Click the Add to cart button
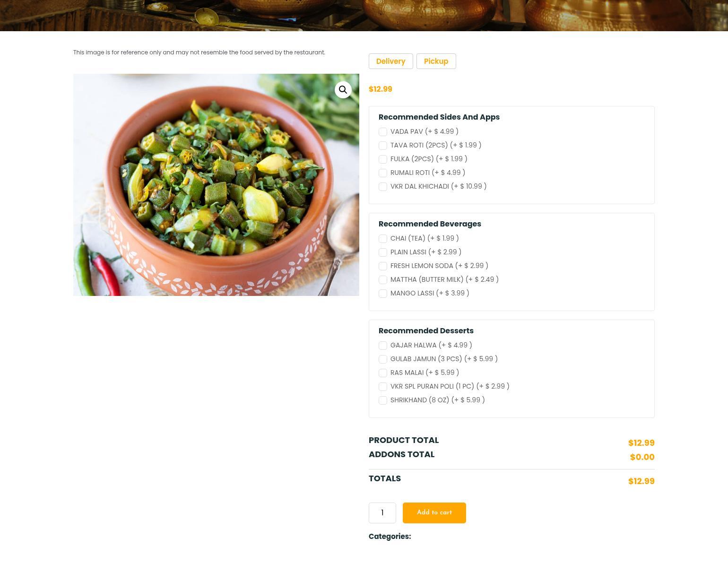Viewport: 728px width, 564px height. [434, 513]
